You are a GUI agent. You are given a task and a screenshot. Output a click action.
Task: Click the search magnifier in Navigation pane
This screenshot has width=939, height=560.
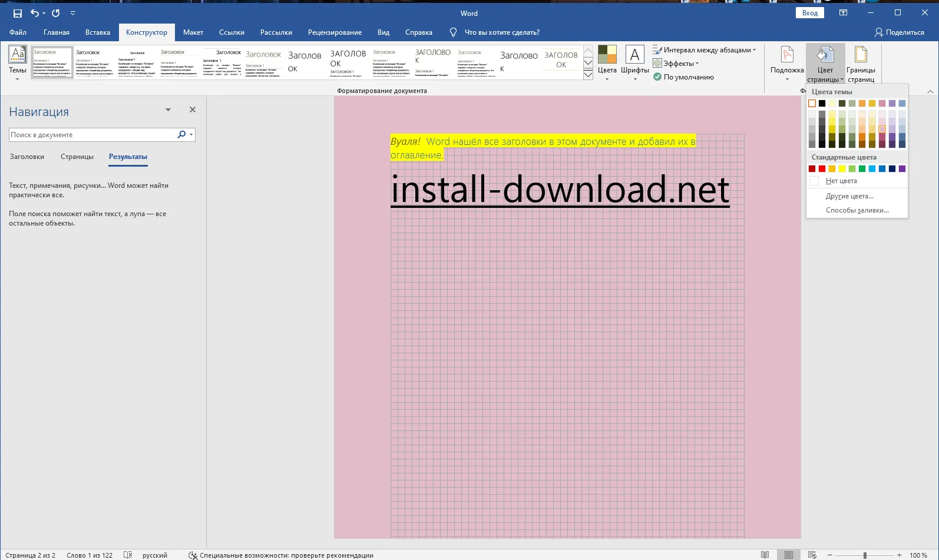pos(181,135)
